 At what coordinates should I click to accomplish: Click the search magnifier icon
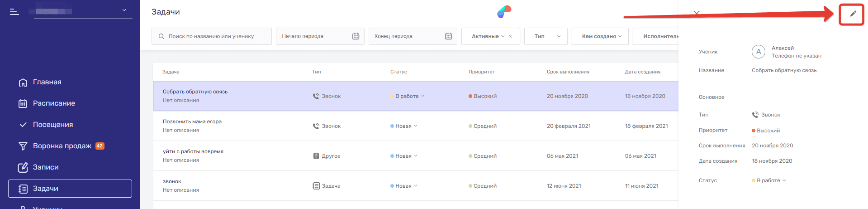point(161,36)
